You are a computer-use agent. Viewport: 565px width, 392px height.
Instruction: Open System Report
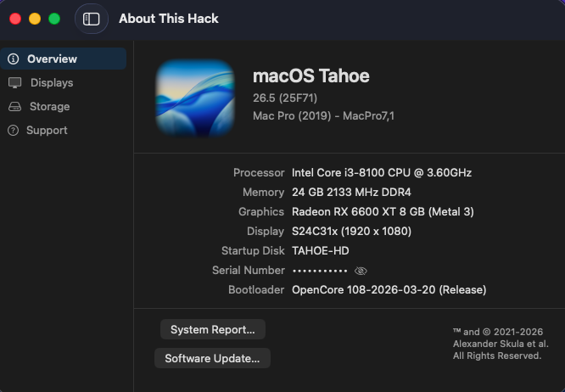(x=213, y=329)
